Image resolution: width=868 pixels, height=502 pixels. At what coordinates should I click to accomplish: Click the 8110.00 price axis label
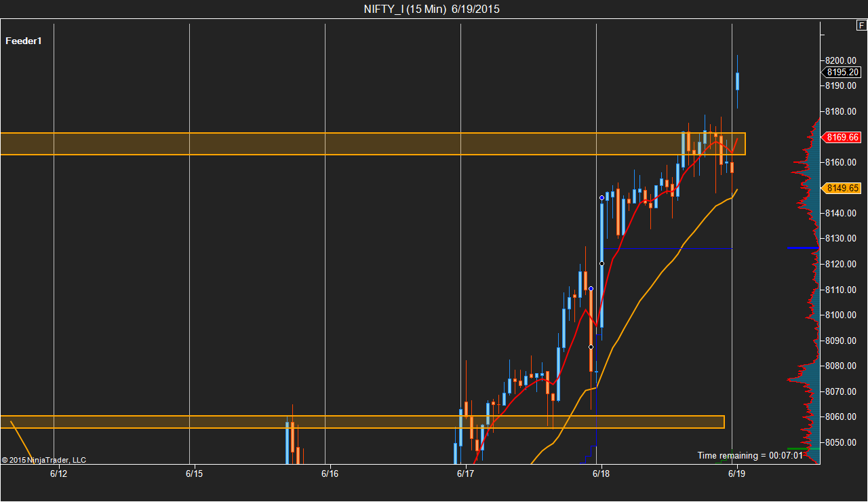point(841,290)
